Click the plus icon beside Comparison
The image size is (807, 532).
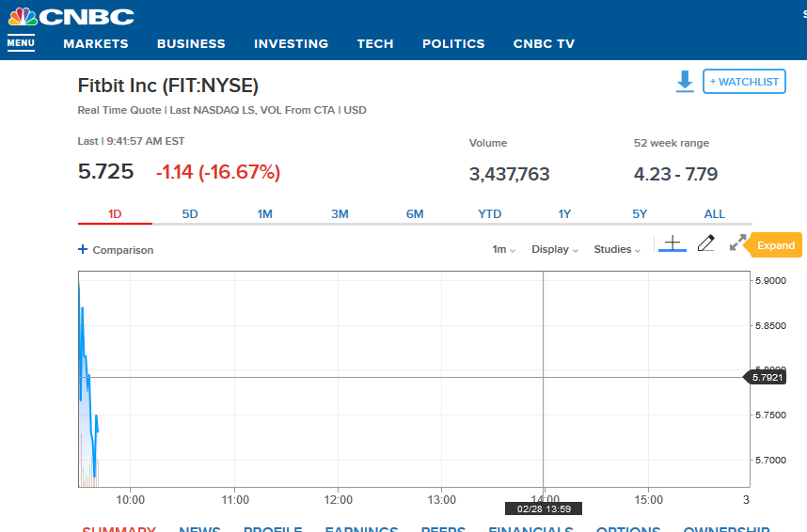coord(83,249)
